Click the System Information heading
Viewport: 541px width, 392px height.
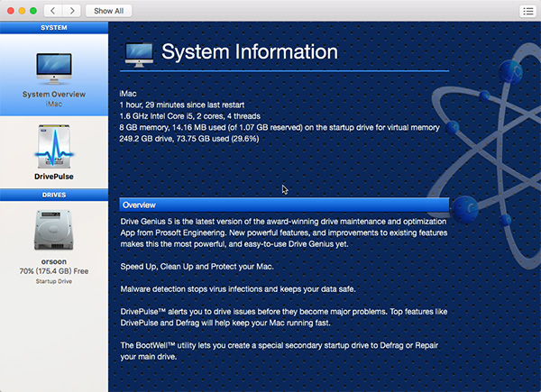(x=250, y=51)
